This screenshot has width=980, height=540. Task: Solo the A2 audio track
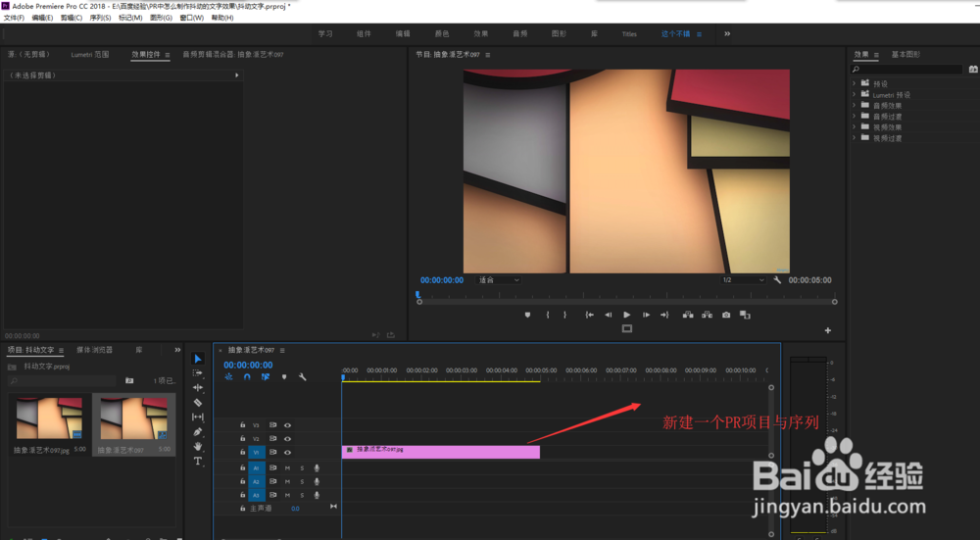[x=302, y=482]
